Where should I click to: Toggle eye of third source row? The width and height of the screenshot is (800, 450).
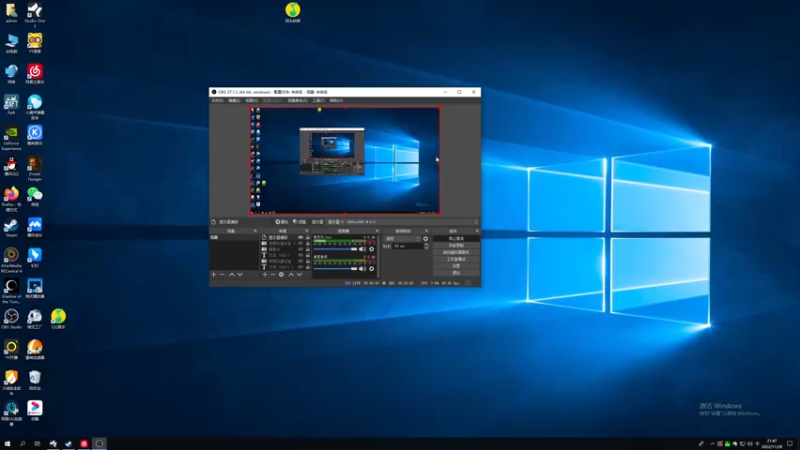(x=301, y=249)
